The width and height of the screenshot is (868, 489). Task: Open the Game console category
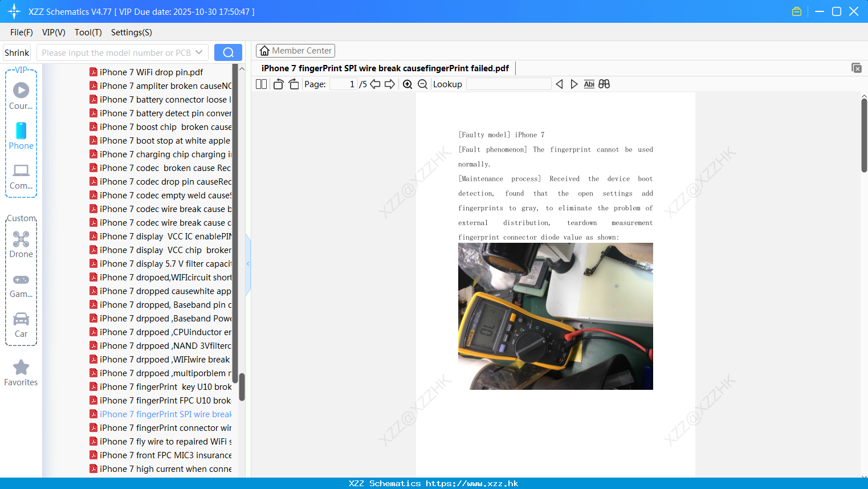[21, 286]
